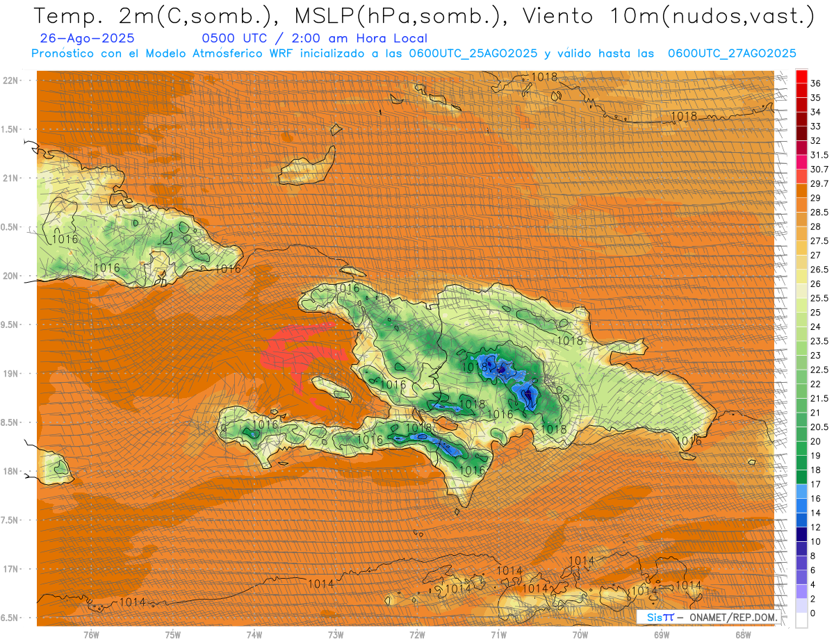Image resolution: width=834 pixels, height=644 pixels.
Task: Pick the dark green swatch between 17 and 18
Action: point(801,477)
